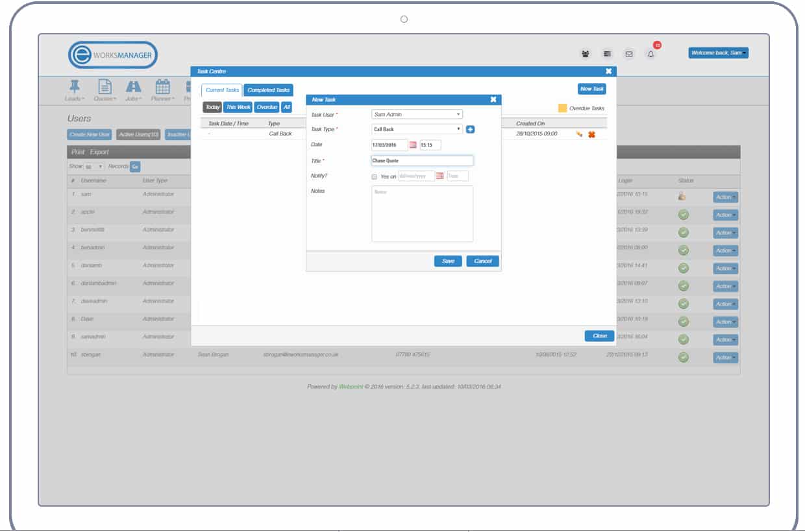
Task: Click the edit pencil icon on Call Back task
Action: click(579, 134)
